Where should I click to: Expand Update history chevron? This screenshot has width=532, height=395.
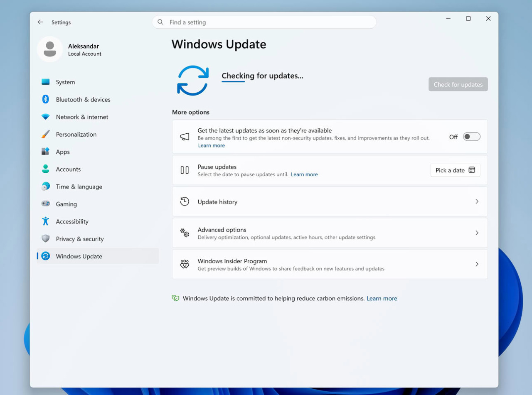[x=477, y=201]
